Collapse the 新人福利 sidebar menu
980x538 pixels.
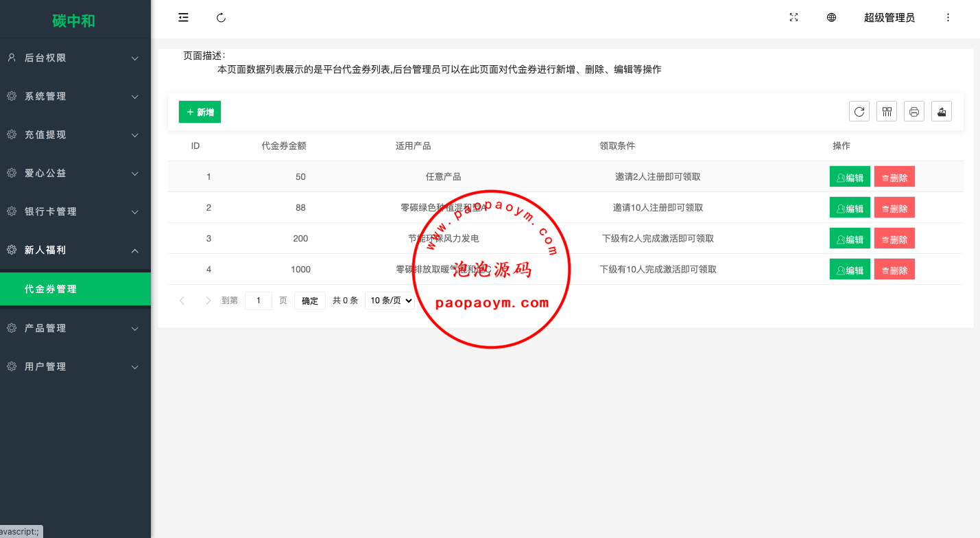(x=75, y=250)
